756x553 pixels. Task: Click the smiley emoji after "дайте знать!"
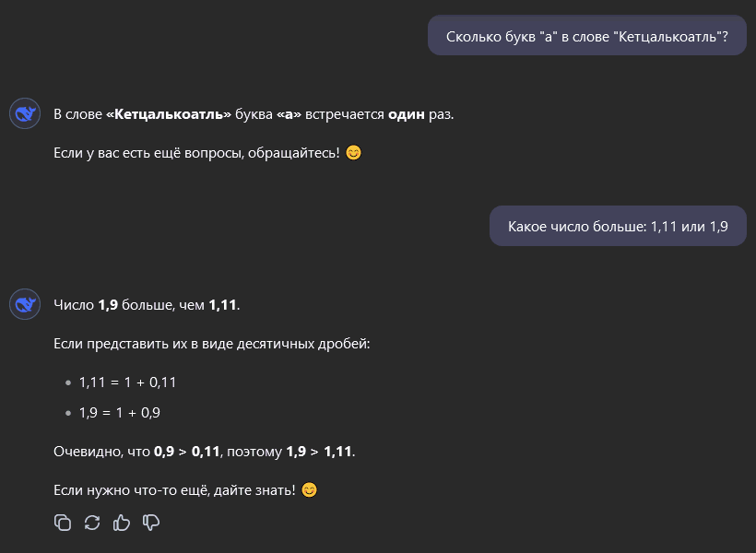click(310, 489)
